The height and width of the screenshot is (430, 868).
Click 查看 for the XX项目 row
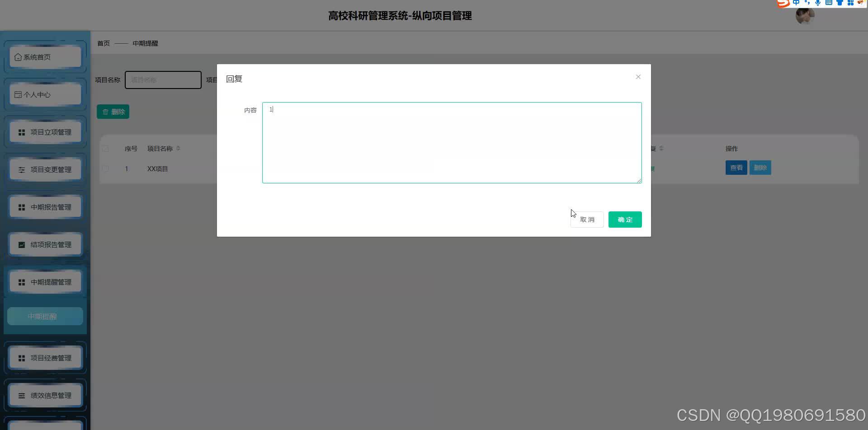[x=736, y=167]
